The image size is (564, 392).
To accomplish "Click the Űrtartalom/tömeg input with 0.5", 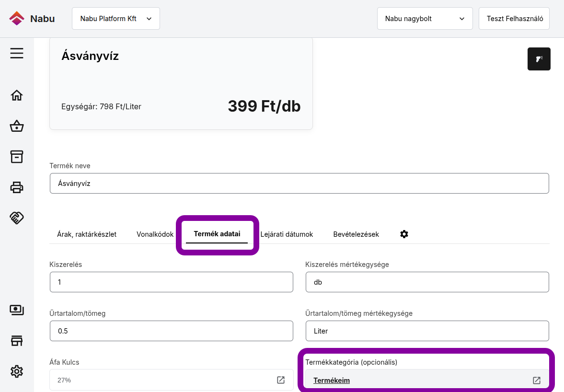I will [172, 331].
